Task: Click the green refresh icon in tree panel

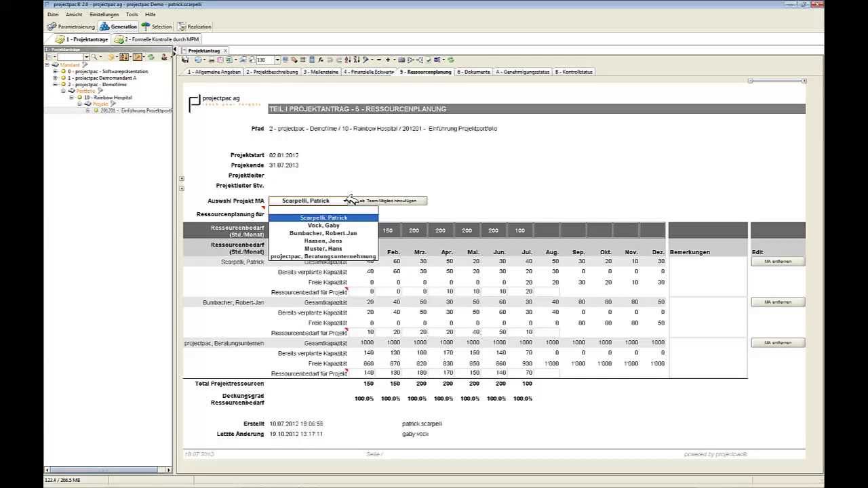Action: tap(151, 57)
